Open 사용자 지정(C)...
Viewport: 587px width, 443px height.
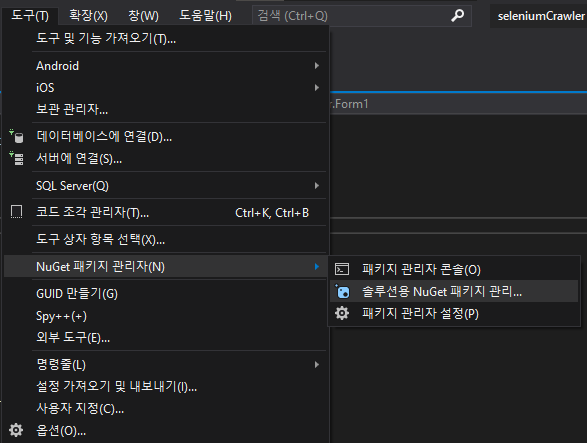pos(166,408)
